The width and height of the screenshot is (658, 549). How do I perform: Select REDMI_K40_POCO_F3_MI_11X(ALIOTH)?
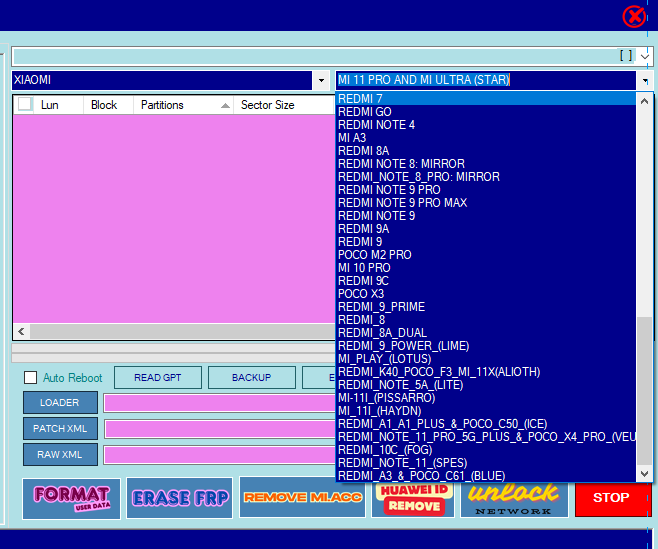tap(486, 372)
